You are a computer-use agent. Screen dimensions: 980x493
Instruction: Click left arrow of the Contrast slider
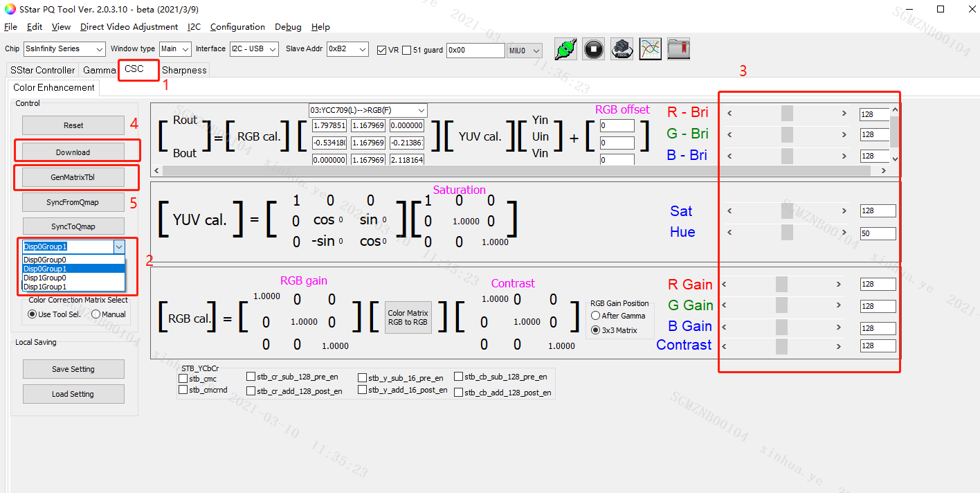pyautogui.click(x=725, y=346)
